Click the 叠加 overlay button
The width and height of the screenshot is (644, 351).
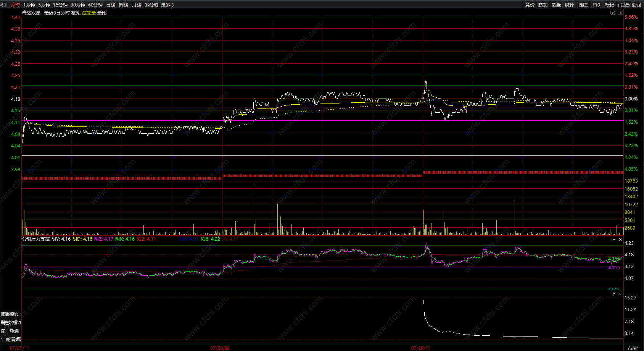(x=543, y=5)
